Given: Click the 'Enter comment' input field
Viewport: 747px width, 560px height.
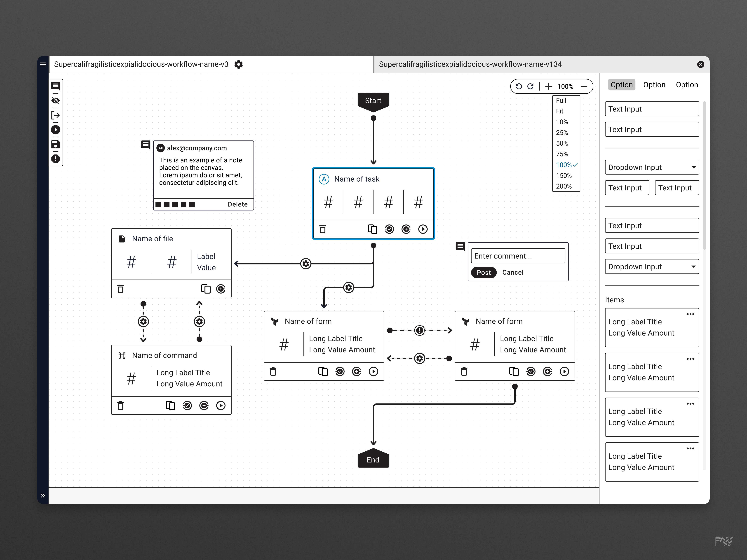Looking at the screenshot, I should click(518, 256).
